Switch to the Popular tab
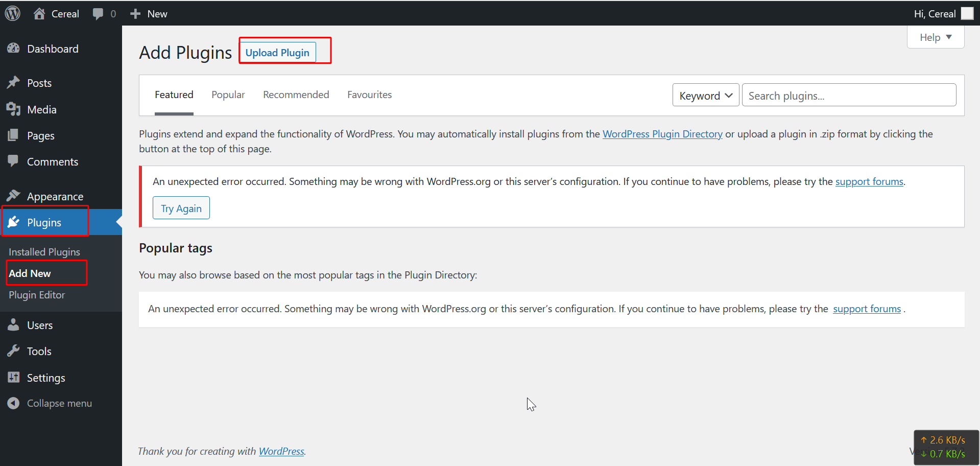Image resolution: width=980 pixels, height=466 pixels. (228, 95)
